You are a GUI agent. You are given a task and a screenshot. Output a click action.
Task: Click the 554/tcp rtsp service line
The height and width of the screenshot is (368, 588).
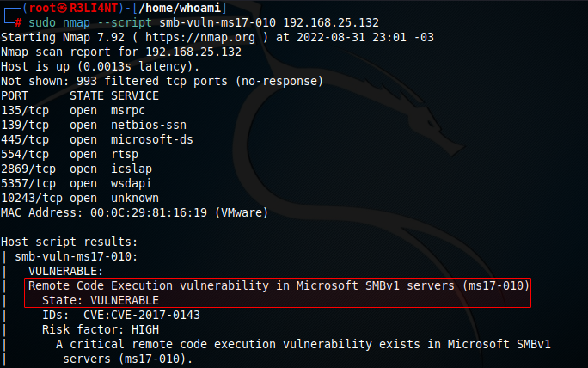[70, 154]
